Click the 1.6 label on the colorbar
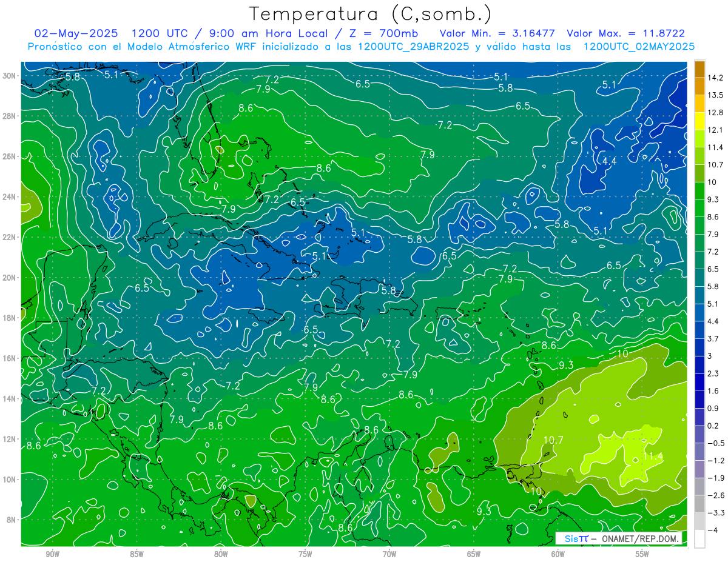The width and height of the screenshot is (728, 562). tap(713, 391)
